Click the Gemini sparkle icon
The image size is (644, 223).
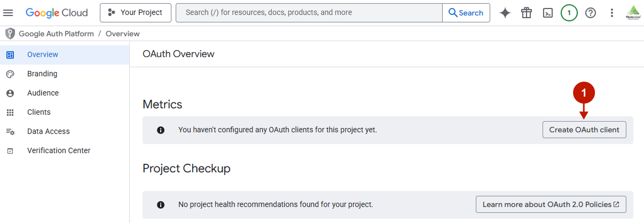(505, 13)
